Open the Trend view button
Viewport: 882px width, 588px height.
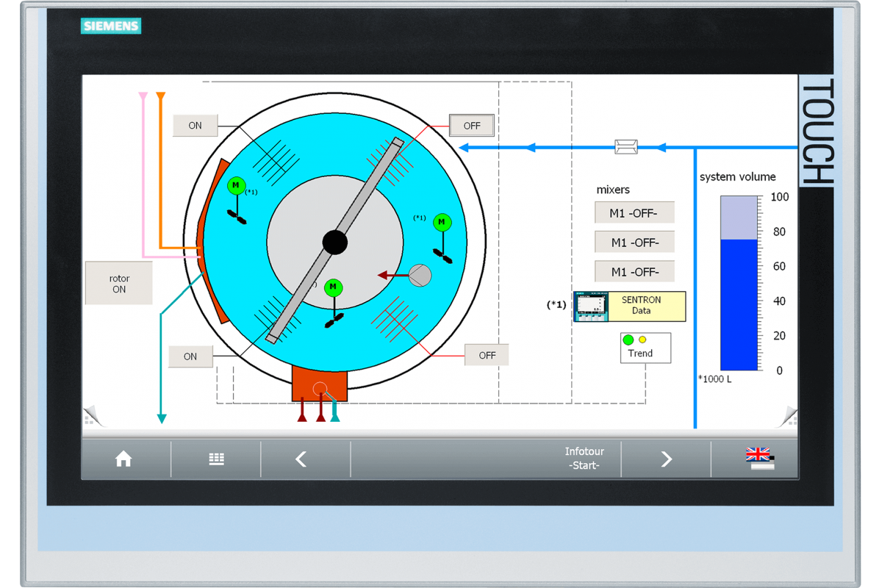click(645, 348)
